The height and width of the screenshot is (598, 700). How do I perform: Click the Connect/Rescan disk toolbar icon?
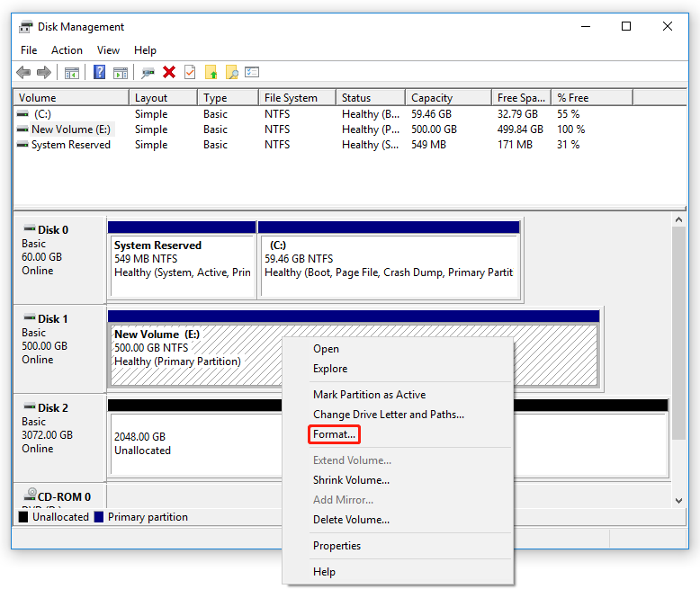148,72
